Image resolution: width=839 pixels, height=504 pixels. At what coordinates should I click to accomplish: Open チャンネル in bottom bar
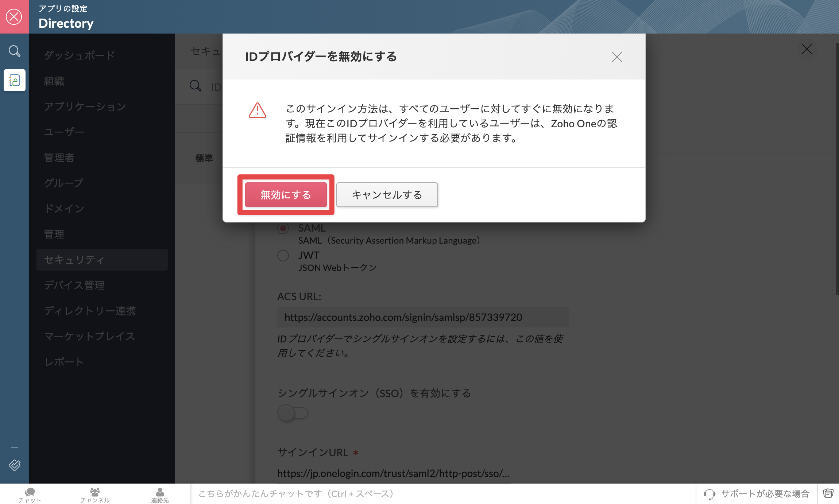point(95,495)
